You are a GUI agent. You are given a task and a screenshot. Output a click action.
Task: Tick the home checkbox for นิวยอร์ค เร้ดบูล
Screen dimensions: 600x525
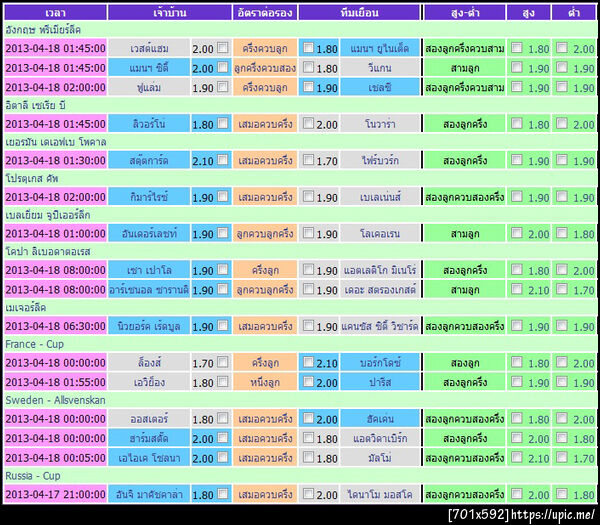(222, 326)
